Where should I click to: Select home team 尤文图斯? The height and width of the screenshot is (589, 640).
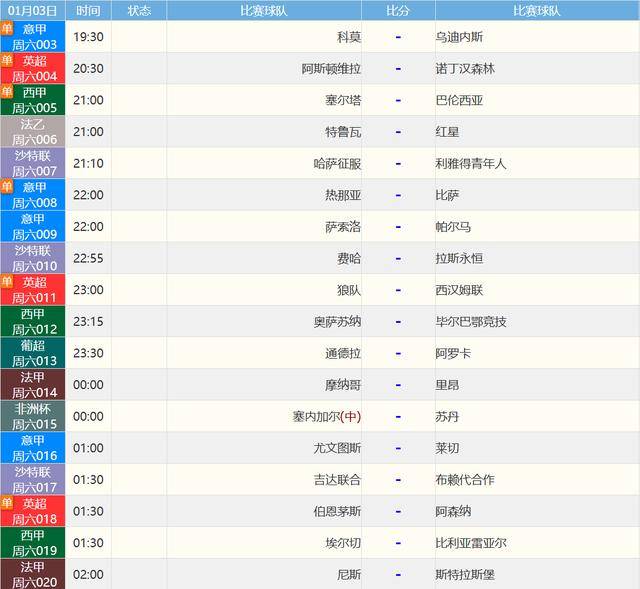(x=337, y=448)
